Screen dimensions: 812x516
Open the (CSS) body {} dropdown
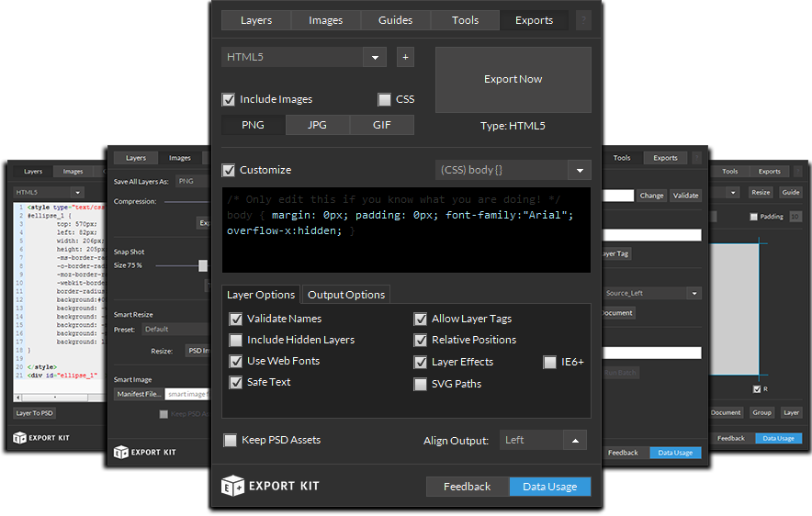[579, 170]
